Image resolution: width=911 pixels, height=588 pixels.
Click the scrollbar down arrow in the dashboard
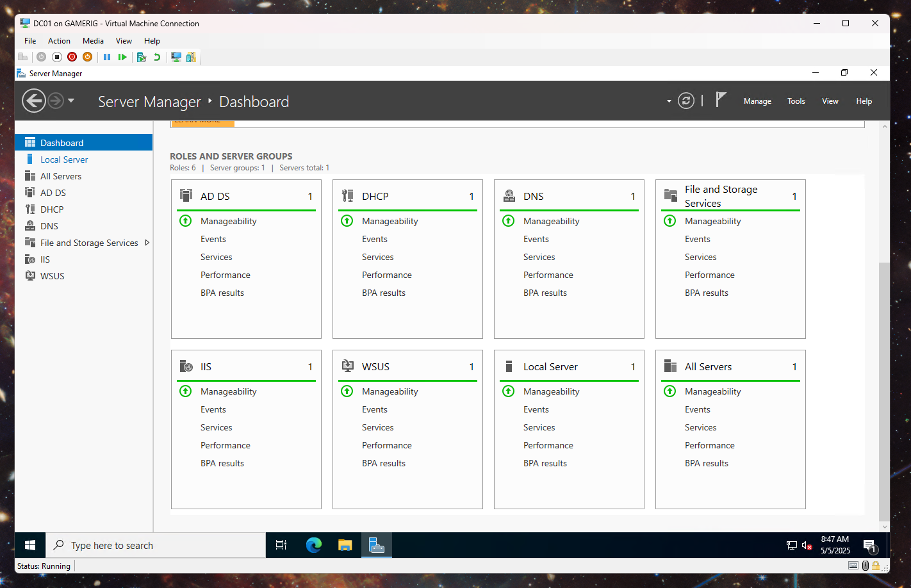(x=885, y=527)
